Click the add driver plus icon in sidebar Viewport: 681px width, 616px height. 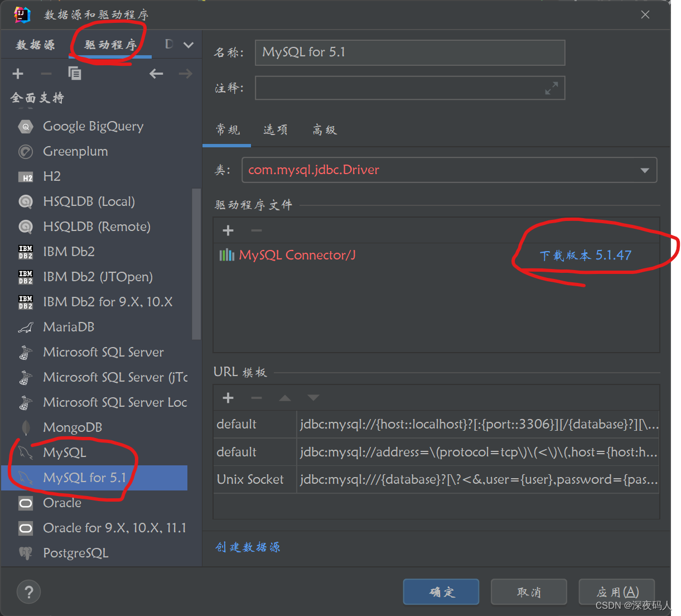pos(18,74)
